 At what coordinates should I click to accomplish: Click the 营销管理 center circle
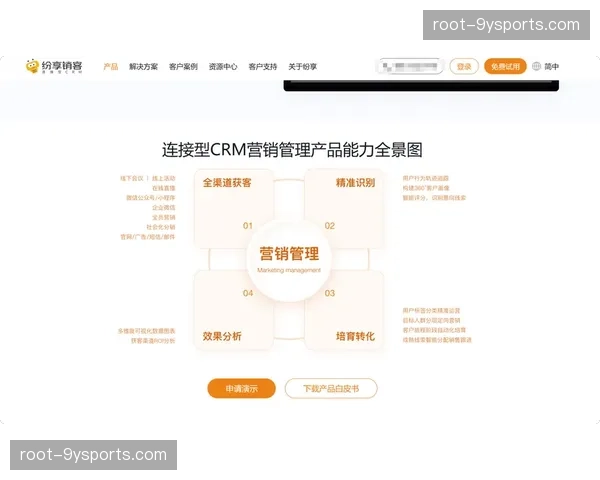pyautogui.click(x=289, y=260)
